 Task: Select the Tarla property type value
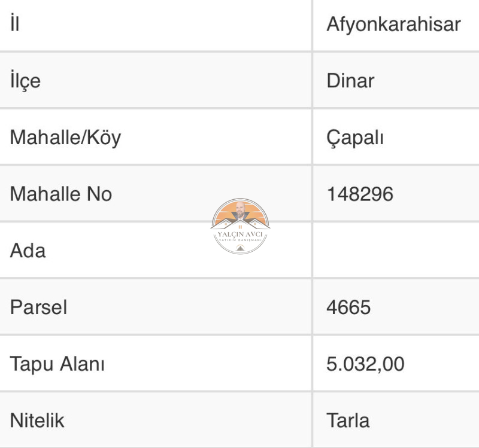(348, 420)
